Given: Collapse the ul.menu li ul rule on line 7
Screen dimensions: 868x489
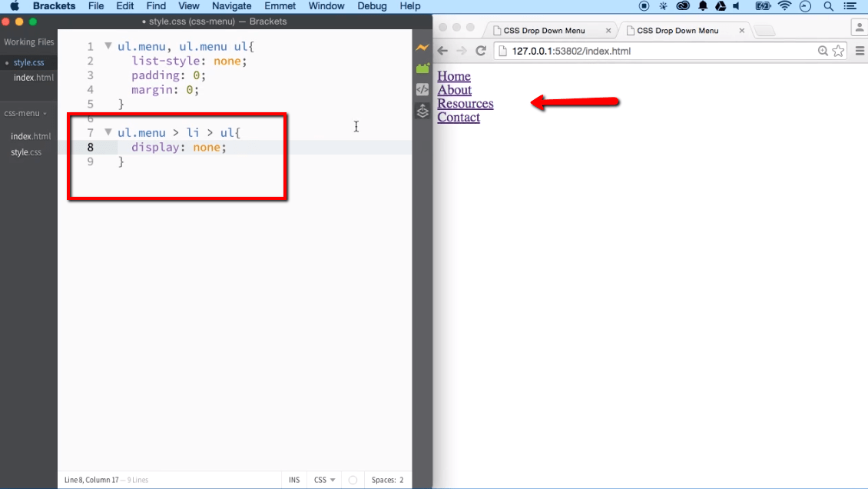Looking at the screenshot, I should click(108, 132).
